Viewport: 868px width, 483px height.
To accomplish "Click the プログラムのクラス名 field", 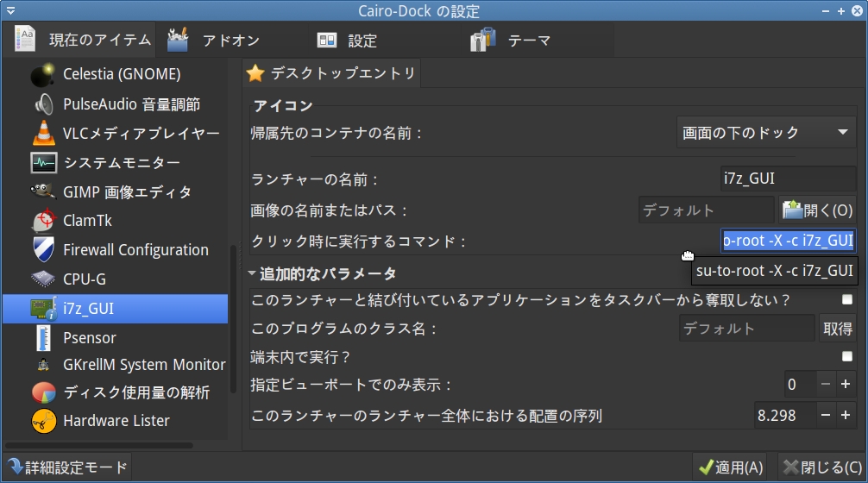I will [746, 329].
